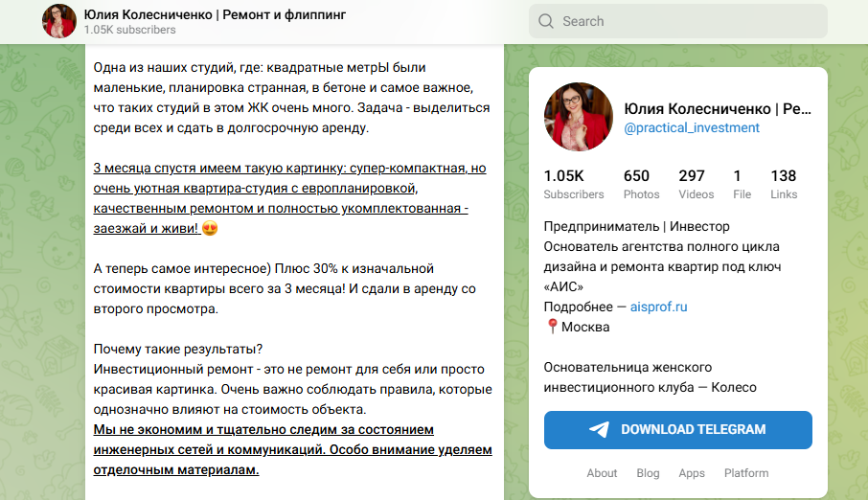
Task: Click the 'А теперь самое интересное)' paragraph
Action: pyautogui.click(x=285, y=288)
